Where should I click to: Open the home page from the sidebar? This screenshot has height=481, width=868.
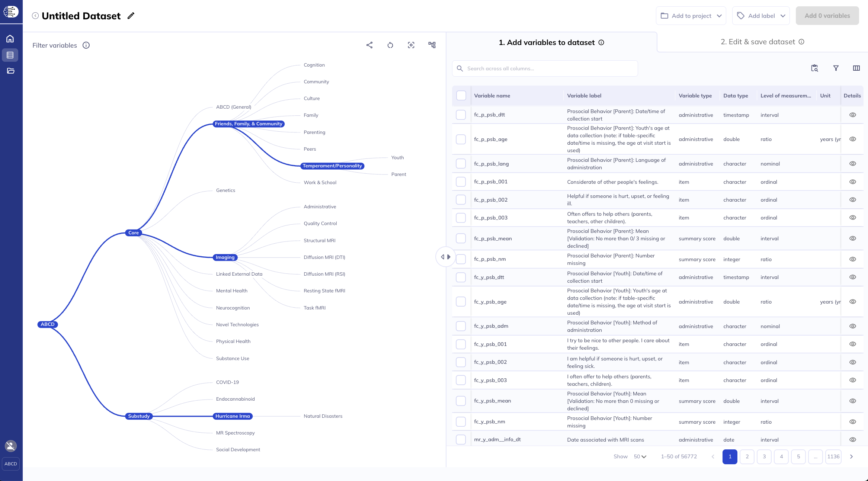(x=10, y=39)
